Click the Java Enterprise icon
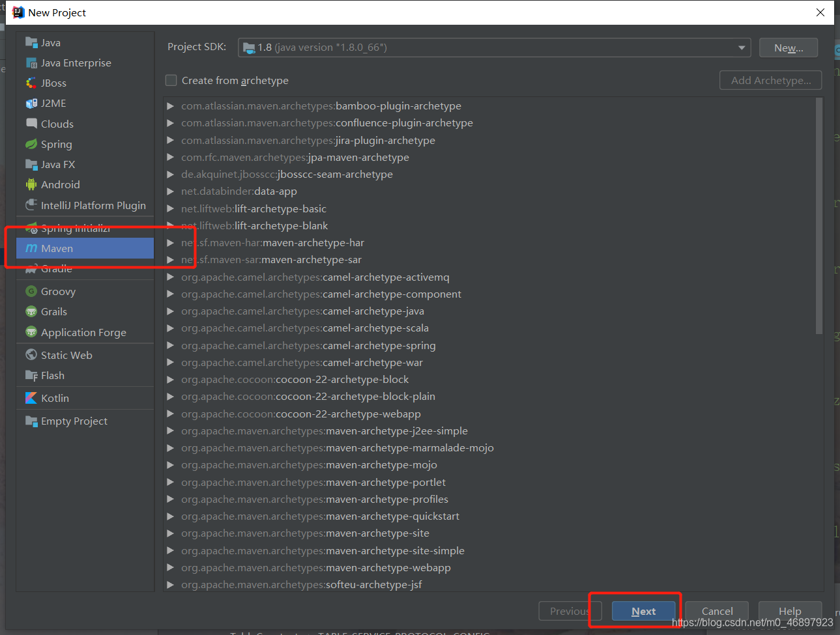Screen dimensions: 840x635 click(31, 63)
